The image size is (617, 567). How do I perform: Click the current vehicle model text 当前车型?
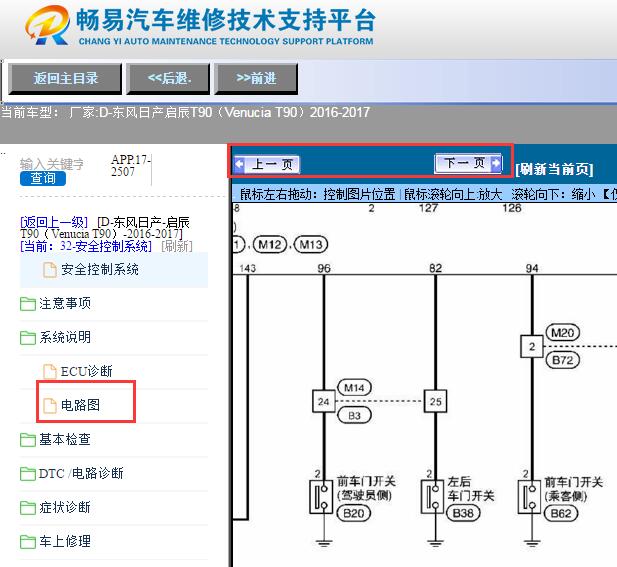pyautogui.click(x=185, y=113)
